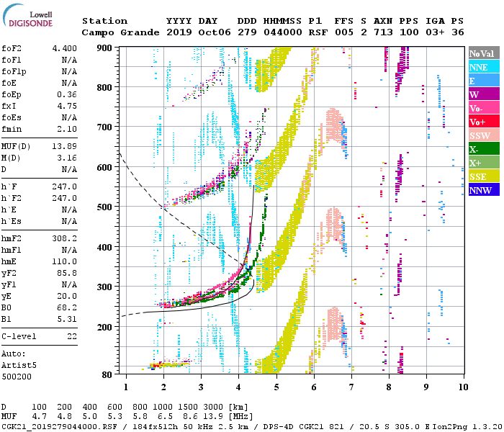Select the SSE yellow legend swatch
The height and width of the screenshot is (432, 504).
click(484, 176)
